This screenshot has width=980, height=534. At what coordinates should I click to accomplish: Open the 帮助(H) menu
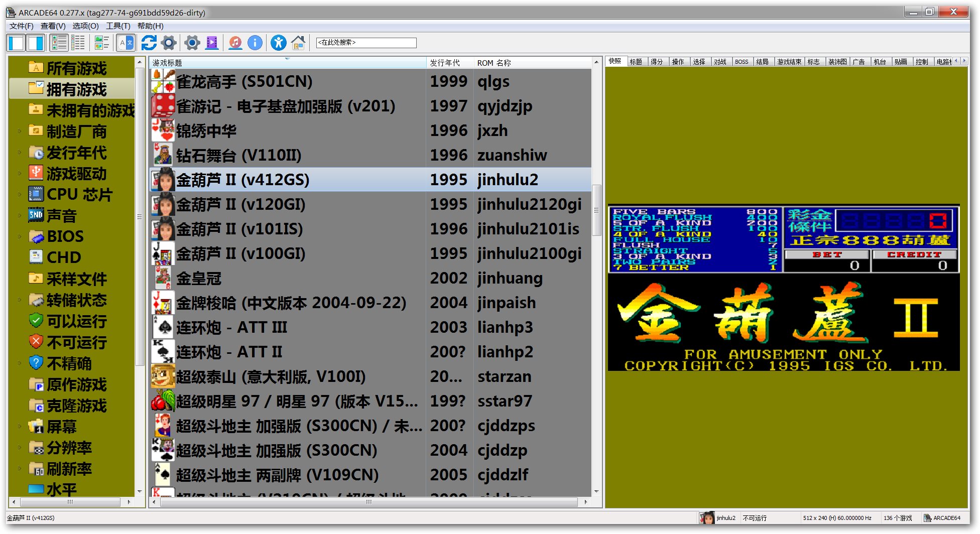tap(150, 26)
